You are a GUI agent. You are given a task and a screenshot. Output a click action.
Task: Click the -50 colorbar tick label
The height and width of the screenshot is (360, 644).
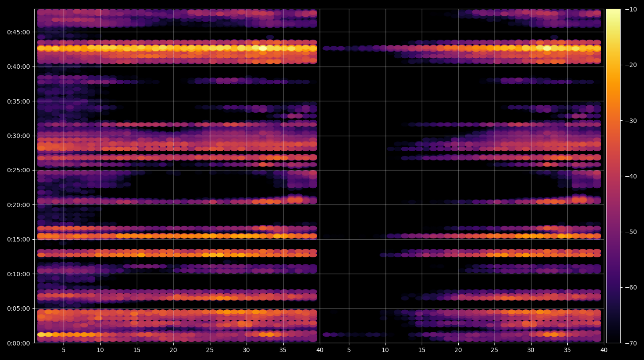click(631, 232)
